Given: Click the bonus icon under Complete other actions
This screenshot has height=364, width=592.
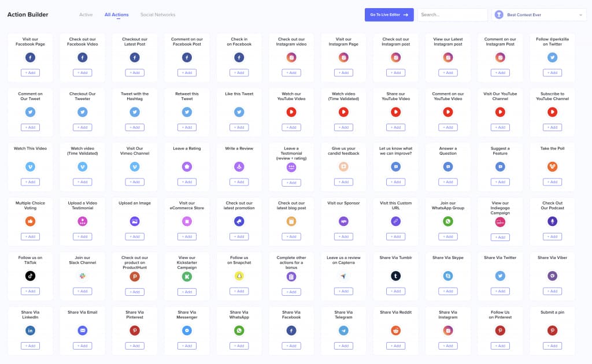Looking at the screenshot, I should [291, 277].
